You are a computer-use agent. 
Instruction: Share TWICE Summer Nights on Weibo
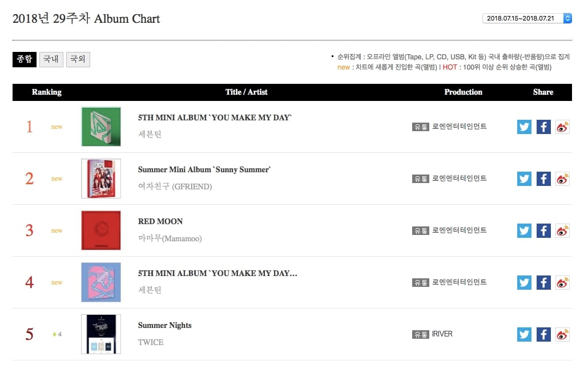(563, 334)
